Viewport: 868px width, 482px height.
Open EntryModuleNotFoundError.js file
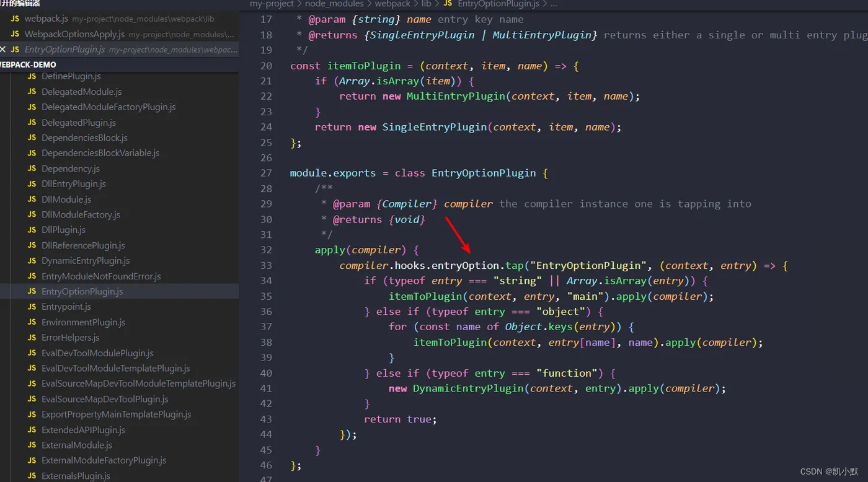[x=101, y=276]
